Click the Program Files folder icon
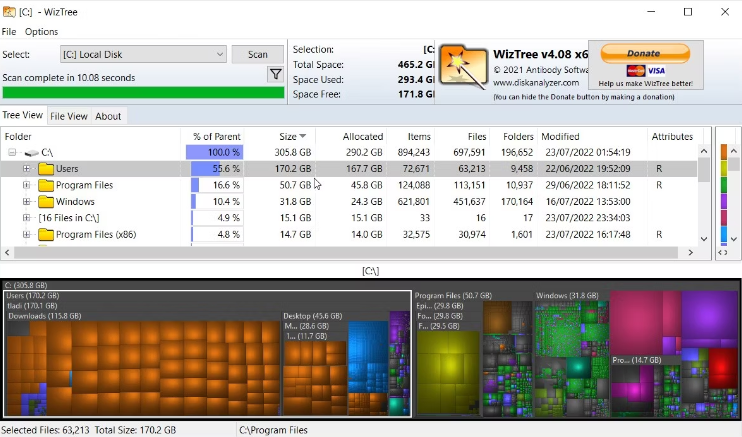 [46, 185]
